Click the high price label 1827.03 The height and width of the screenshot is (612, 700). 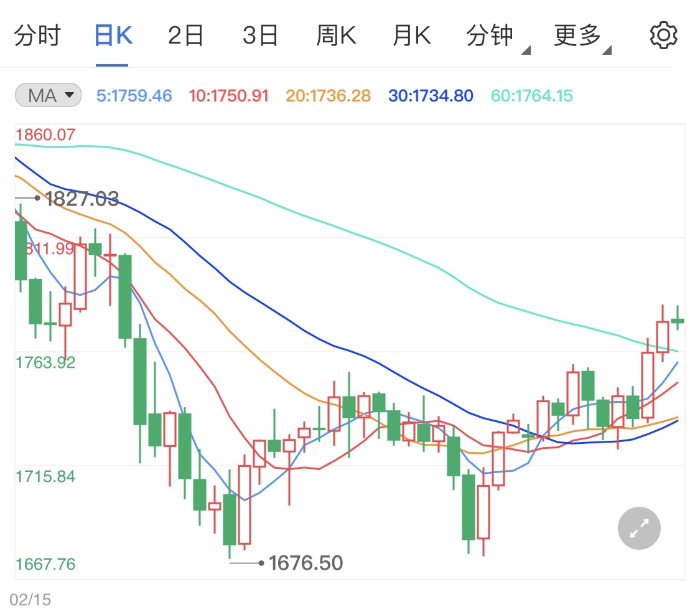(x=83, y=199)
